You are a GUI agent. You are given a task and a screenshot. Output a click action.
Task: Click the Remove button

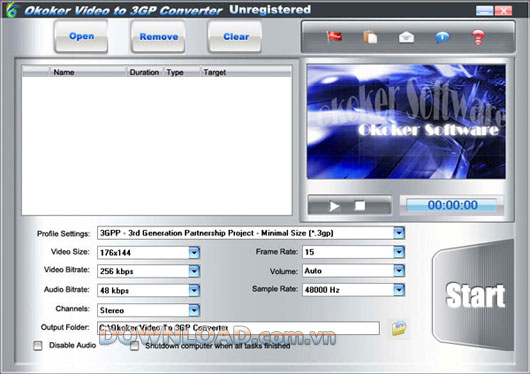click(x=159, y=37)
